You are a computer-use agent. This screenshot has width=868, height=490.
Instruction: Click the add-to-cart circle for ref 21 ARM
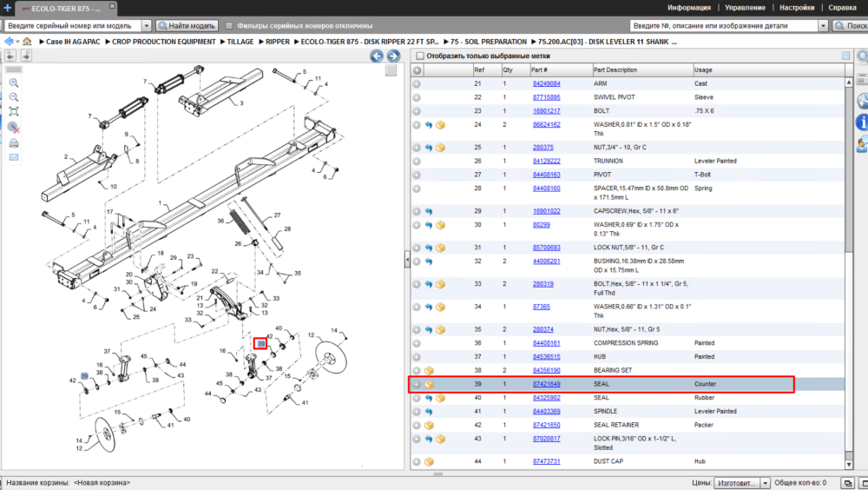click(x=417, y=83)
